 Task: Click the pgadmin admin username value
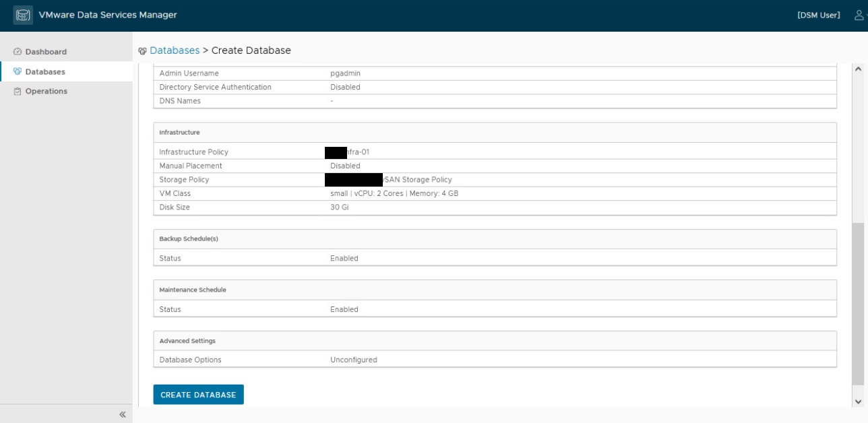pos(345,73)
